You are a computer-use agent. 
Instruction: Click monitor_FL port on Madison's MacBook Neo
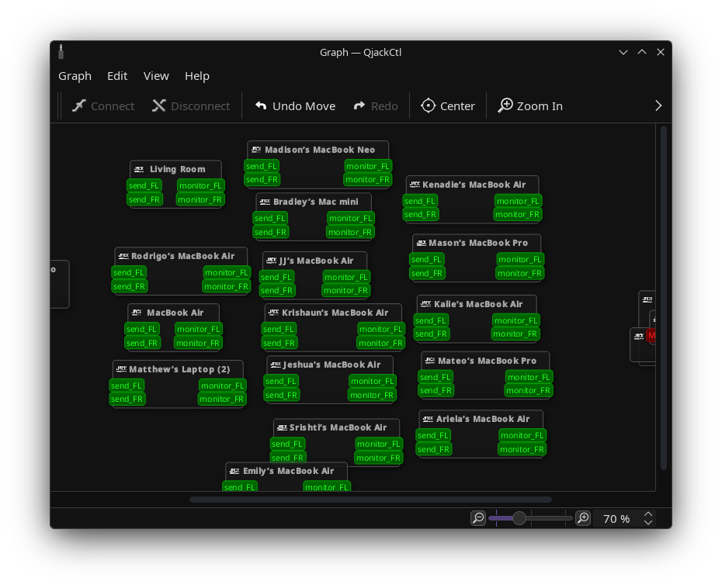click(x=368, y=167)
